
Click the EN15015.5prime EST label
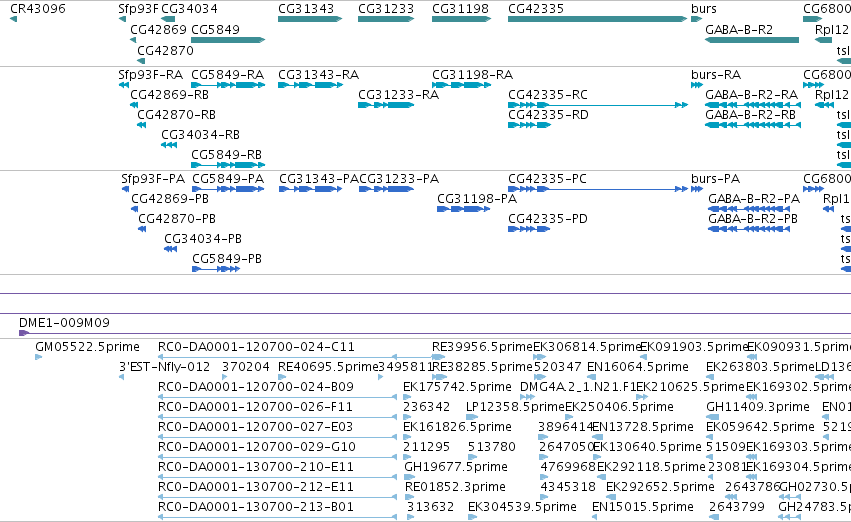tap(643, 507)
